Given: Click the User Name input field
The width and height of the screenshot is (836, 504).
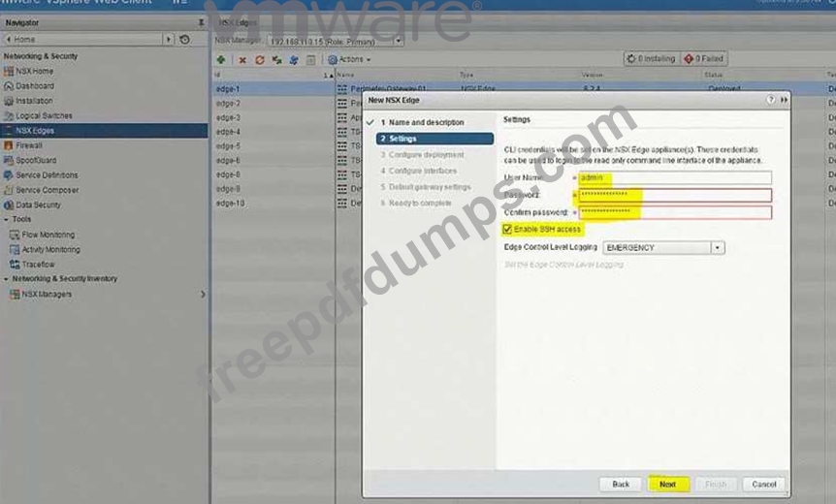Looking at the screenshot, I should coord(675,177).
